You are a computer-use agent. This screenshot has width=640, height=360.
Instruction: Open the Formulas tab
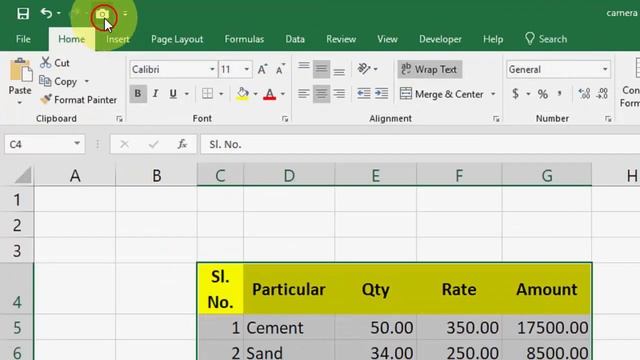click(244, 39)
